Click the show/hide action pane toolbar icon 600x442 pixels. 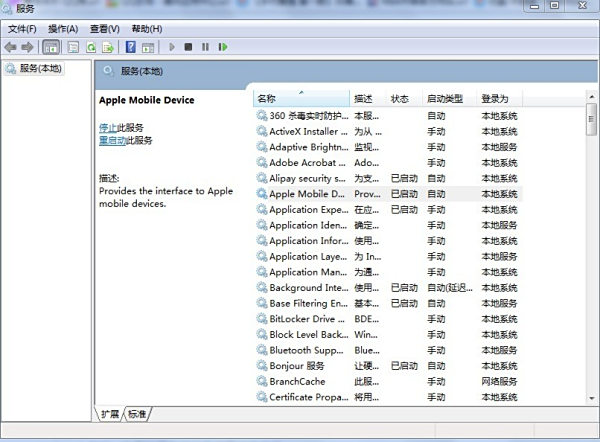148,47
